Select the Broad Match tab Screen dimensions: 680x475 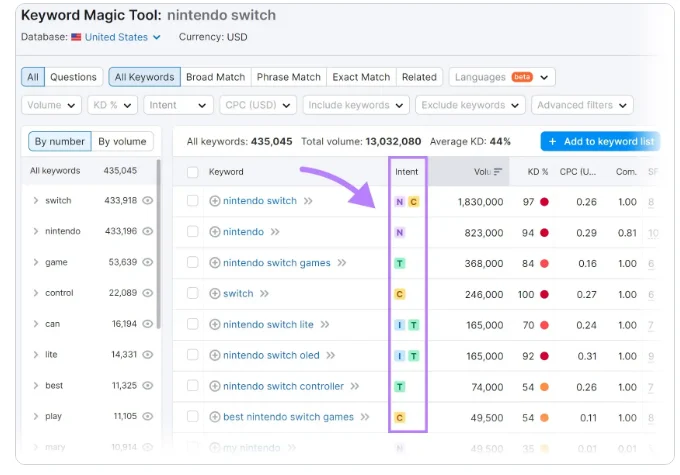pyautogui.click(x=216, y=77)
